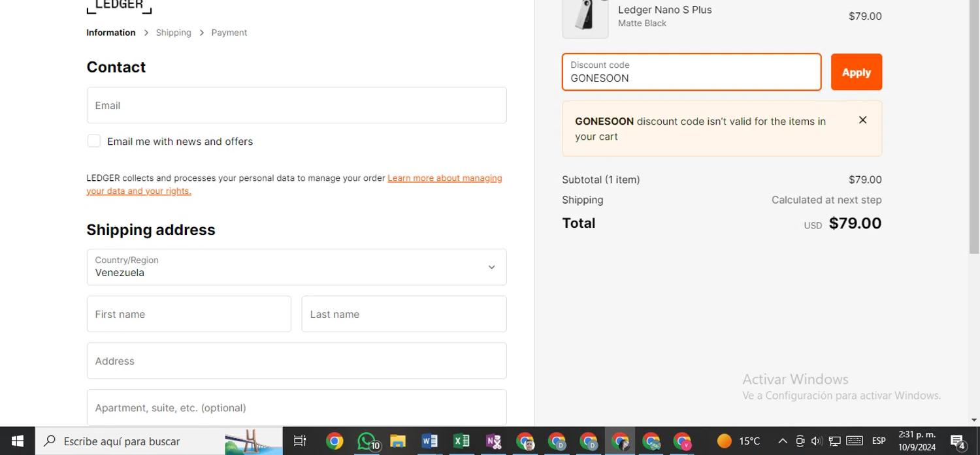Click the 'Subtotal (1 item)' label
Screen dimensions: 980x455
[x=601, y=180]
